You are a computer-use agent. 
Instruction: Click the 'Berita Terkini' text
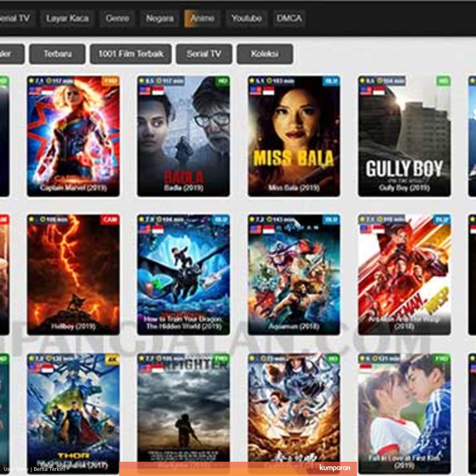[x=50, y=469]
